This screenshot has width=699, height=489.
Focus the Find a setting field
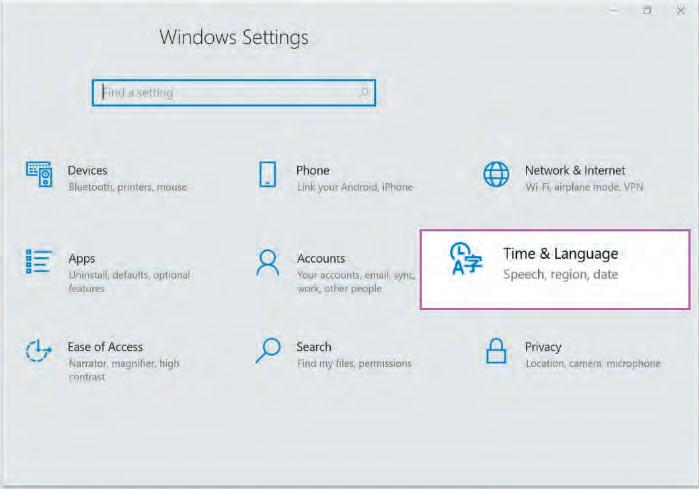tap(234, 93)
